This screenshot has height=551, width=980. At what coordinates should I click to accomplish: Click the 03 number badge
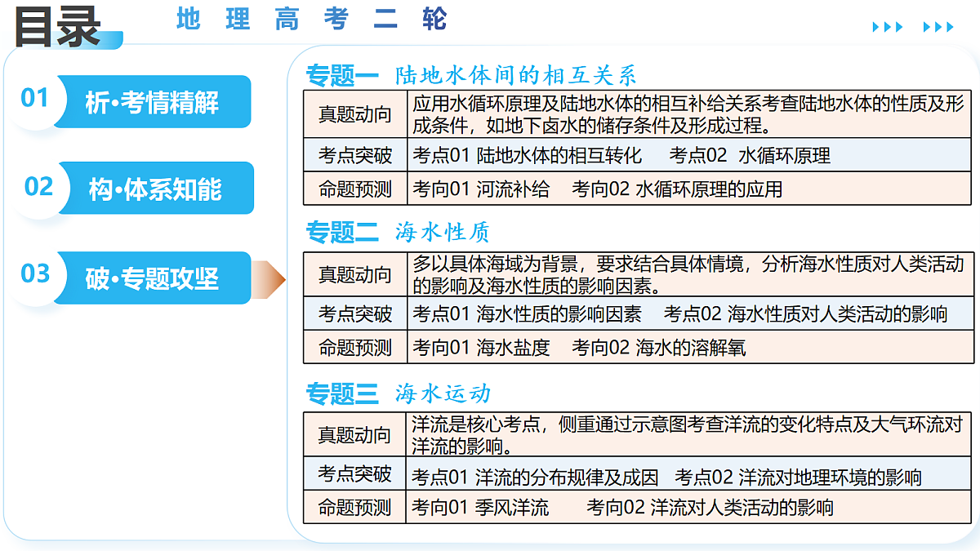click(35, 273)
